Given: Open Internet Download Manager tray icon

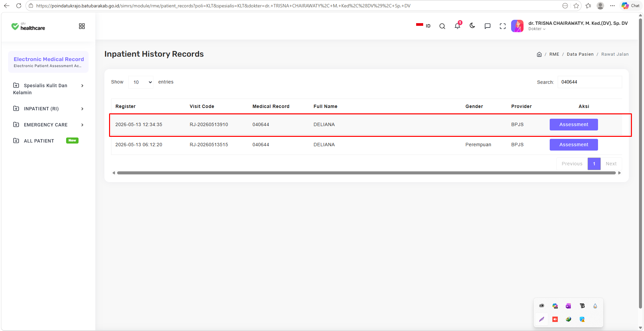Looking at the screenshot, I should (568, 319).
